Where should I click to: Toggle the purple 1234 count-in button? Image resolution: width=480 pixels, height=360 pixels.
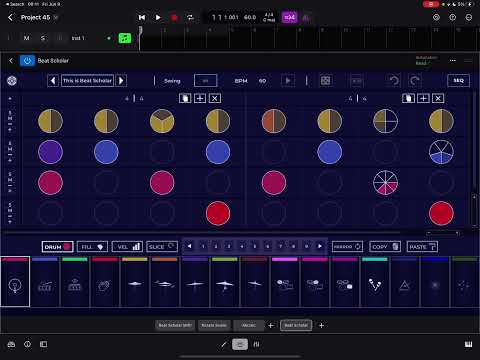tap(290, 17)
